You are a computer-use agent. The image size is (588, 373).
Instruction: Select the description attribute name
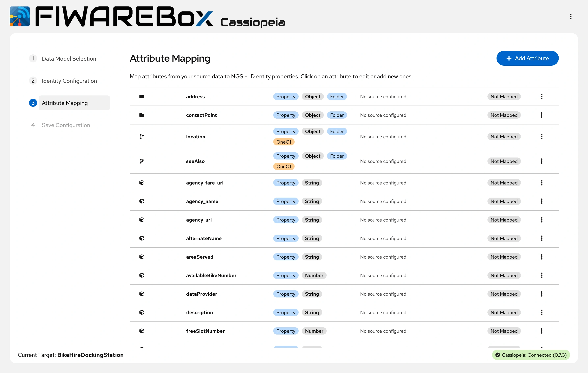[199, 312]
